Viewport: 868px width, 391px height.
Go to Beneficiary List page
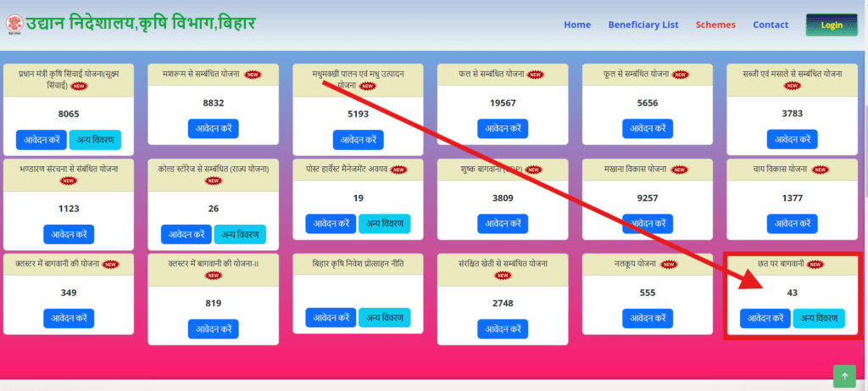point(643,25)
